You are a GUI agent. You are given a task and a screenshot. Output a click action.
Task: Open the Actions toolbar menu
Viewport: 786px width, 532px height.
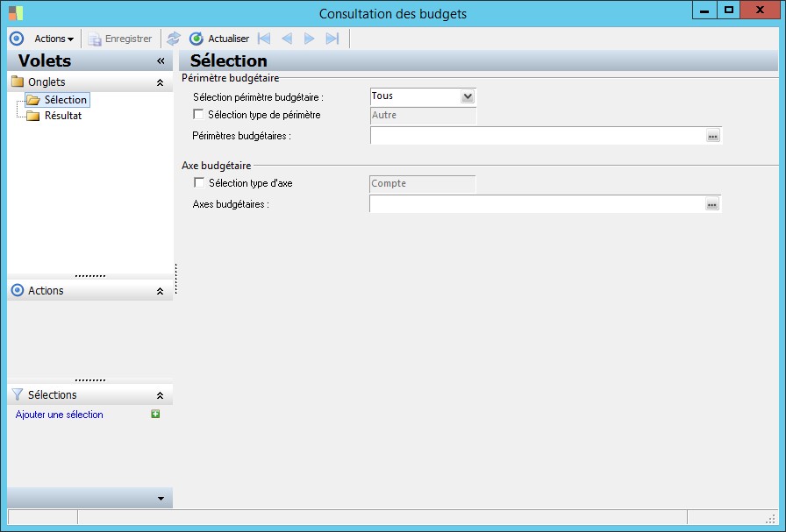(x=54, y=39)
